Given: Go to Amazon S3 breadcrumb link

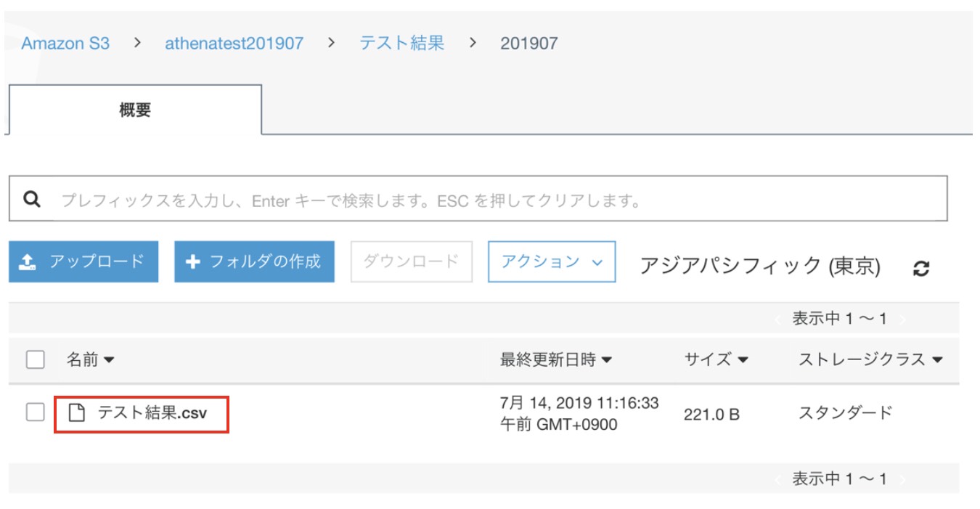Looking at the screenshot, I should point(65,44).
